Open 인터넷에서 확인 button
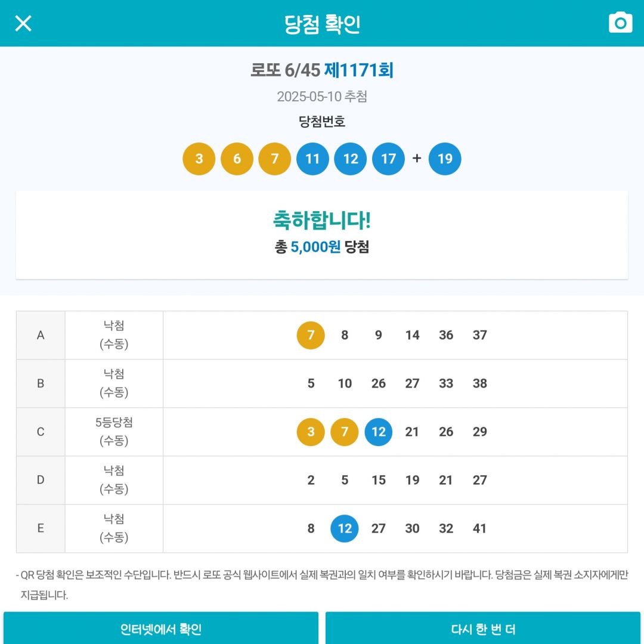This screenshot has width=644, height=644. (x=161, y=628)
